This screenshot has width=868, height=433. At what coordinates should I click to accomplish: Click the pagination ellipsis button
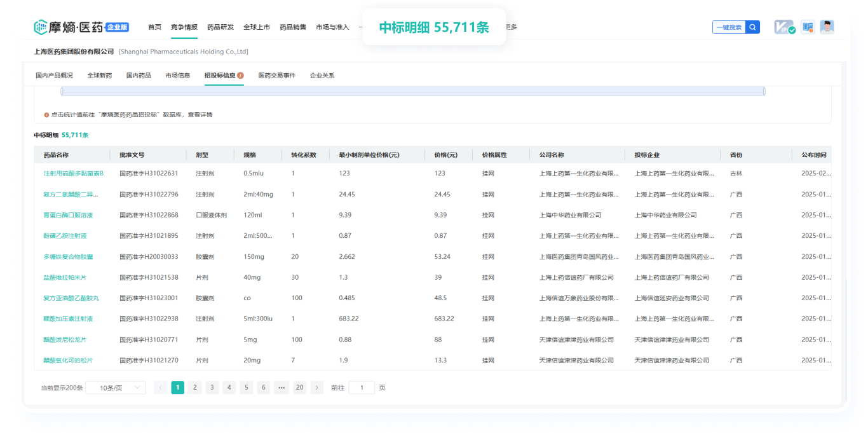[x=281, y=387]
